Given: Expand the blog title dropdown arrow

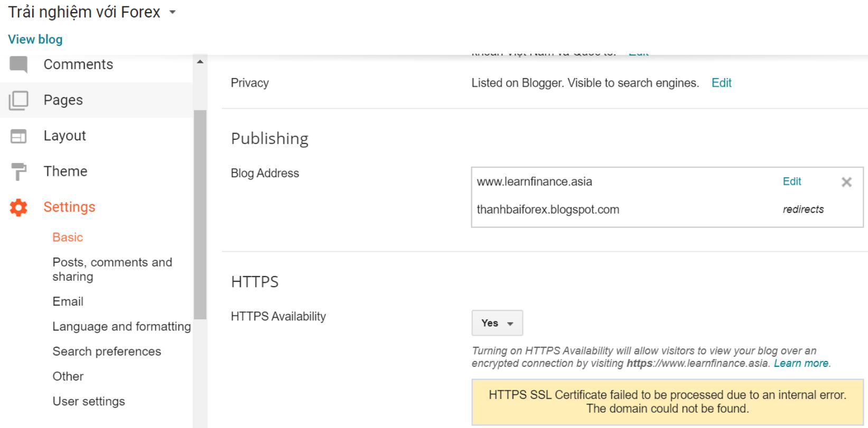Looking at the screenshot, I should 172,12.
